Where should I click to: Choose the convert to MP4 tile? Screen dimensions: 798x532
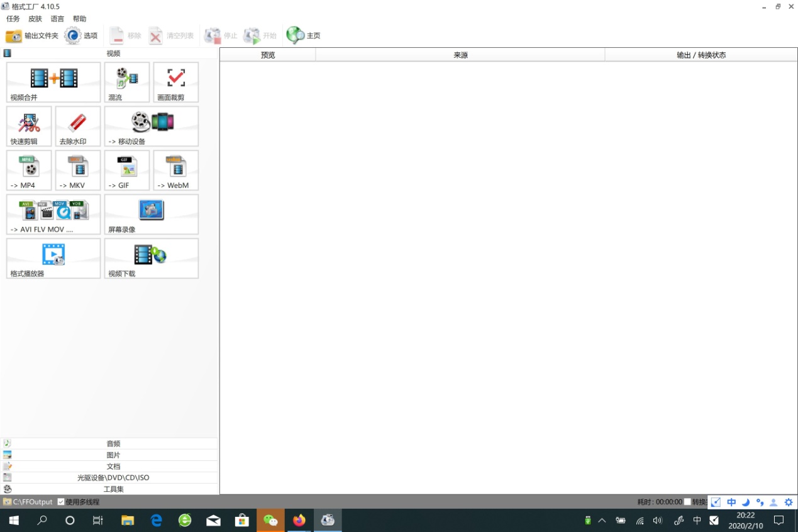[29, 170]
